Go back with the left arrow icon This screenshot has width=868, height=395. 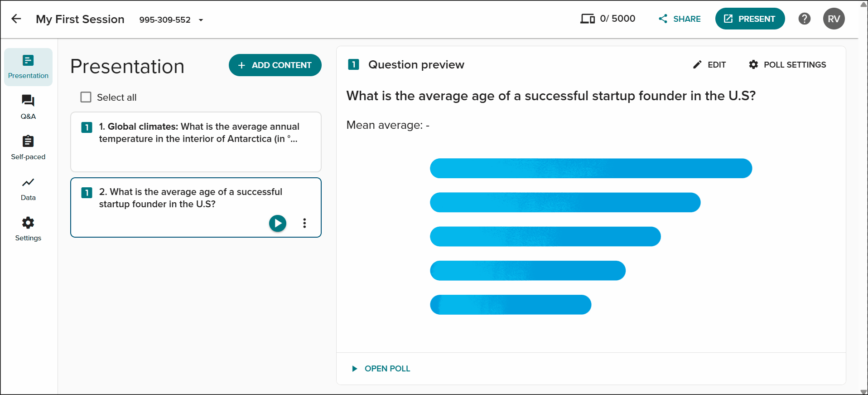(16, 19)
